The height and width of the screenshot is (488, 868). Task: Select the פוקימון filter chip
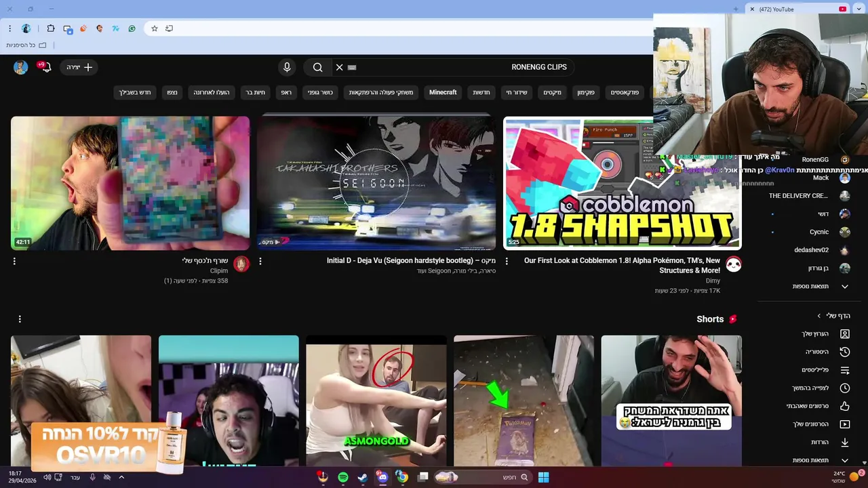pyautogui.click(x=586, y=92)
